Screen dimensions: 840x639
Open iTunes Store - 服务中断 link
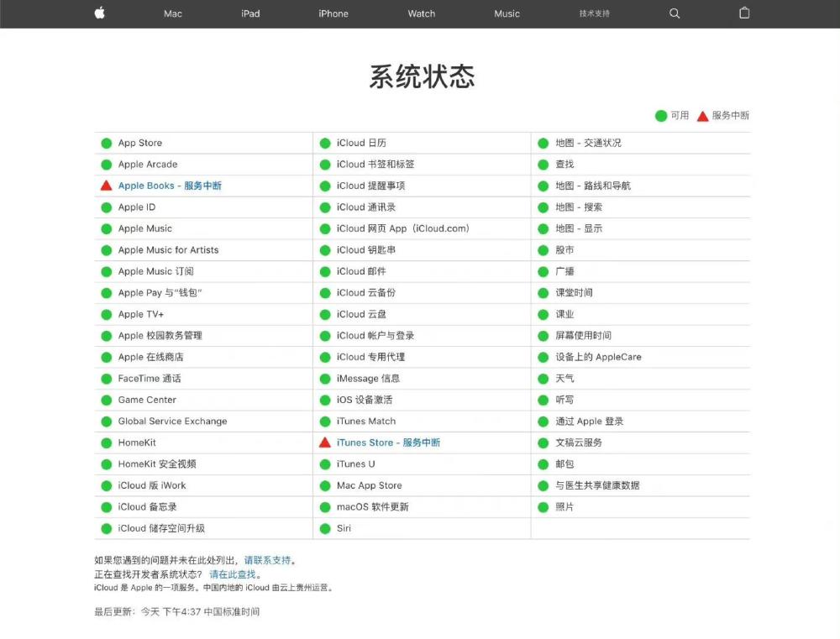coord(388,443)
